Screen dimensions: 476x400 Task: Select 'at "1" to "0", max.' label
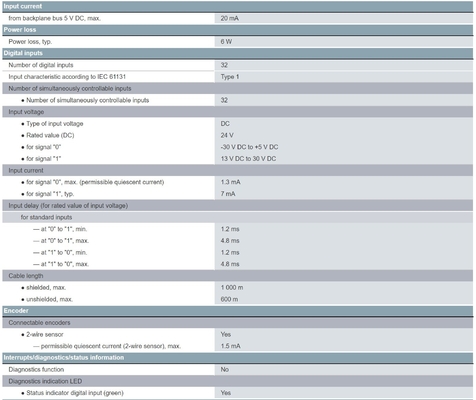click(65, 264)
